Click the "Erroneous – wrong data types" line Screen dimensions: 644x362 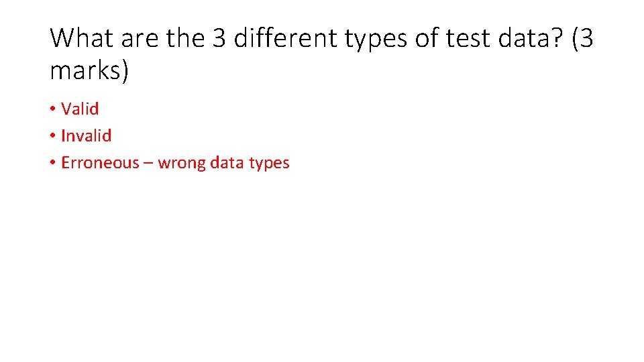(x=175, y=162)
